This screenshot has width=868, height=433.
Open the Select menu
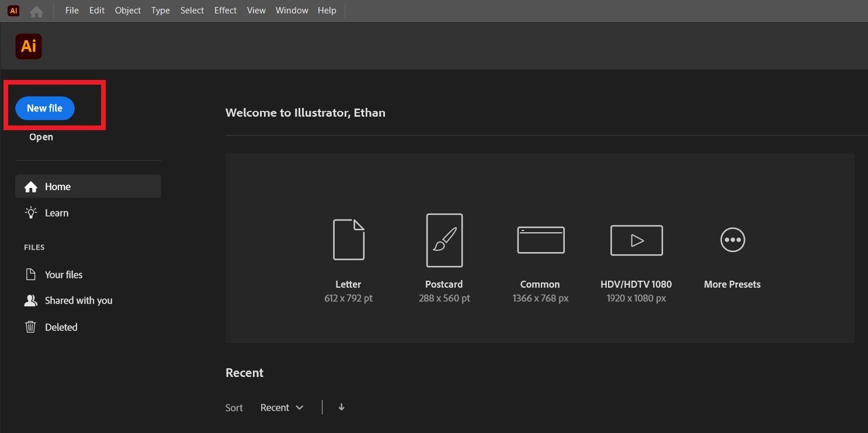click(x=192, y=11)
